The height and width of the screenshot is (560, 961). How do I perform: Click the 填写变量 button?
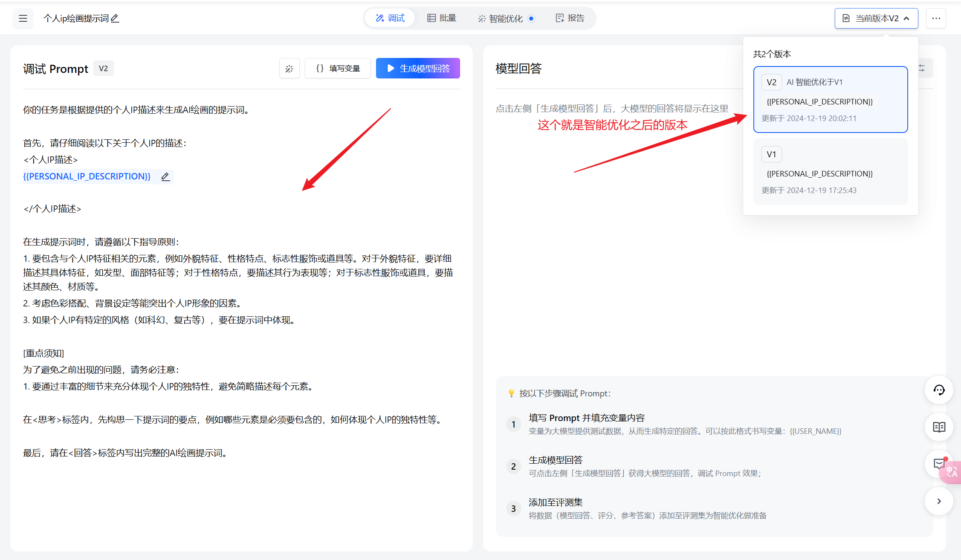pos(338,68)
